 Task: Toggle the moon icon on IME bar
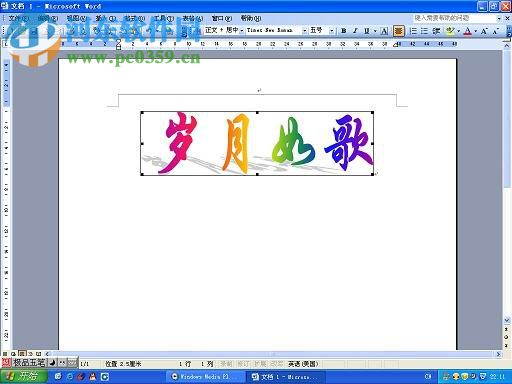point(52,363)
